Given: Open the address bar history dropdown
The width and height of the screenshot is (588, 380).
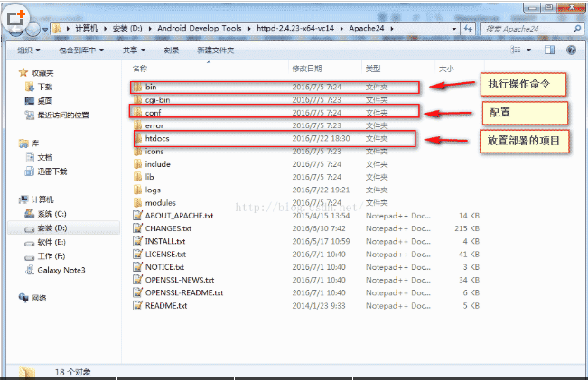Looking at the screenshot, I should coord(454,29).
